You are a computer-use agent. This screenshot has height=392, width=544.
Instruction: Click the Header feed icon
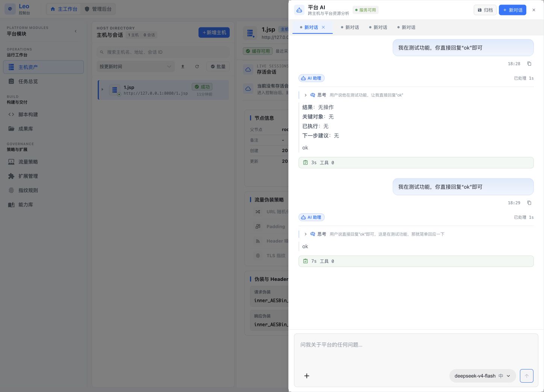pos(258,241)
